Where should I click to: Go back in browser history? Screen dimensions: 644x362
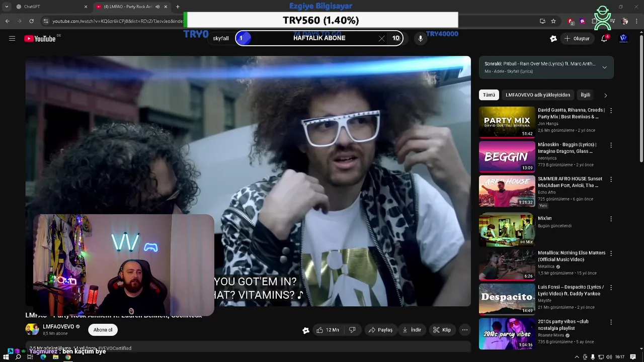[7, 21]
